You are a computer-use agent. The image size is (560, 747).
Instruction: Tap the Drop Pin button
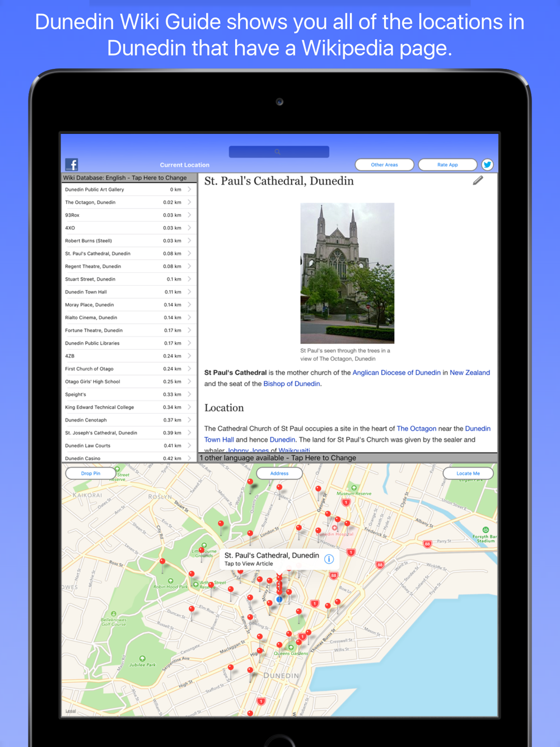pos(91,473)
